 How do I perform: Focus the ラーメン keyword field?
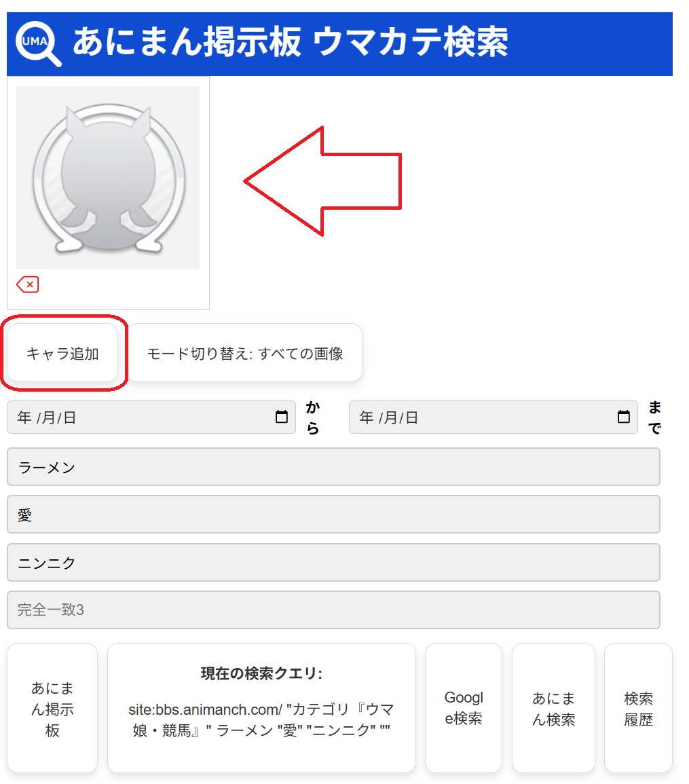(x=333, y=467)
